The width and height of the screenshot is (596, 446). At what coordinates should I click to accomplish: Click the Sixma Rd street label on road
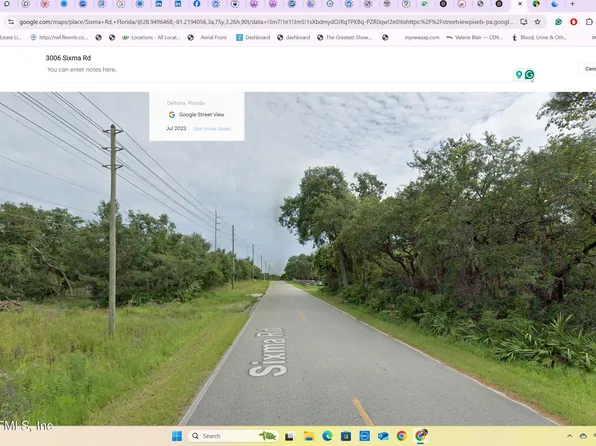click(x=268, y=352)
